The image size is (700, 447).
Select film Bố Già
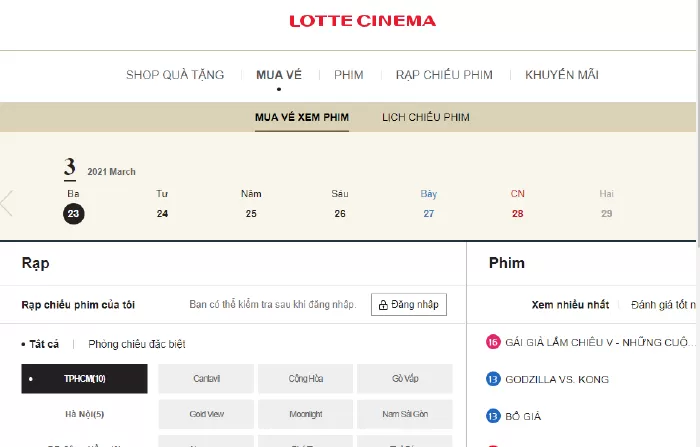(x=523, y=416)
